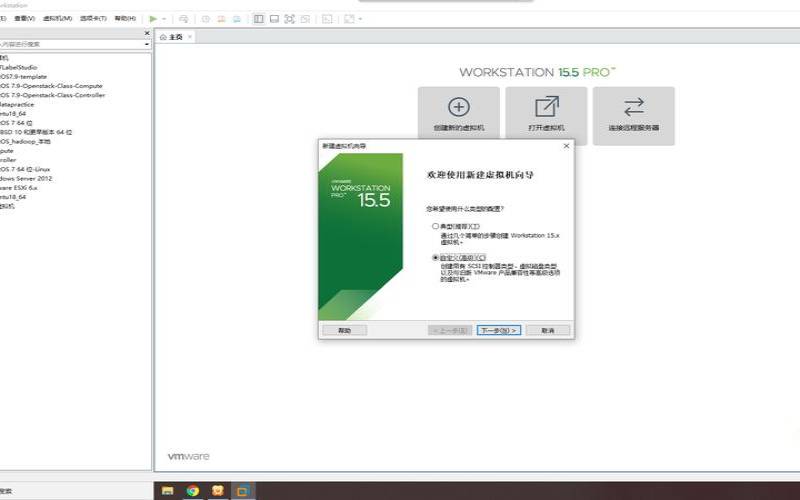This screenshot has height=500, width=800.
Task: Click the 帮助 button in the wizard
Action: [344, 331]
